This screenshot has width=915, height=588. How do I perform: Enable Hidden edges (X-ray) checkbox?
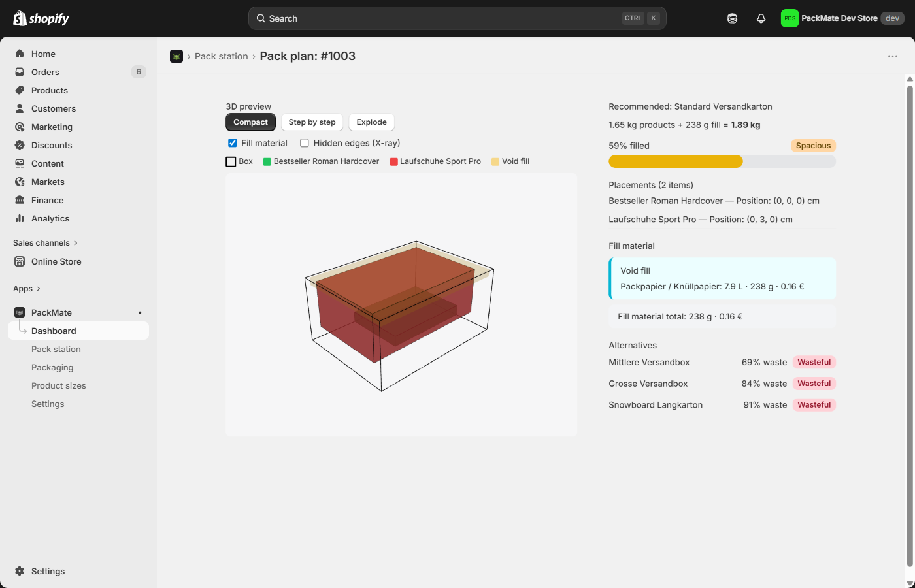pyautogui.click(x=305, y=143)
